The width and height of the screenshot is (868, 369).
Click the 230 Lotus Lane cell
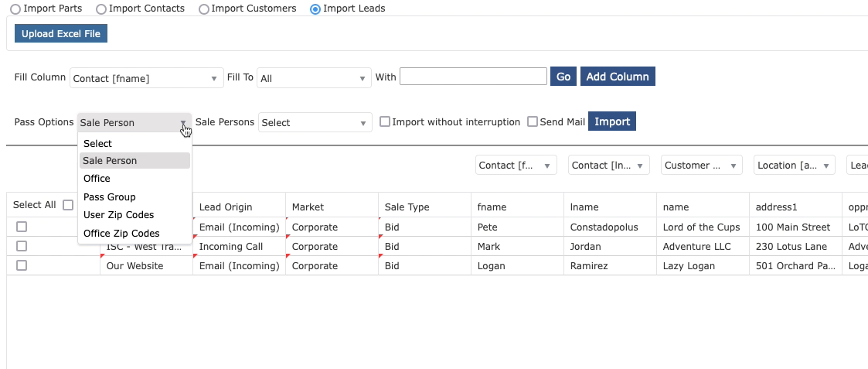[795, 247]
